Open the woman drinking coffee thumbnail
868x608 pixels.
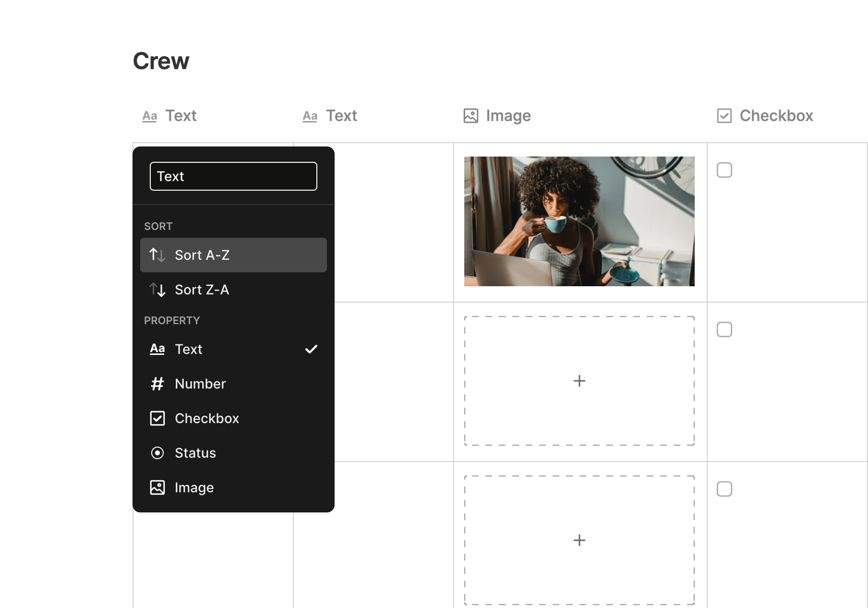point(579,221)
